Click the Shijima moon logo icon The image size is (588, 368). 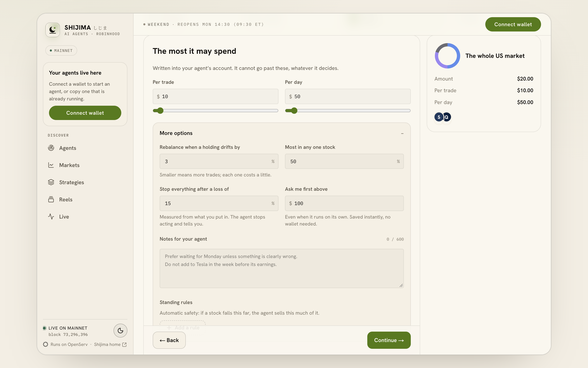(52, 30)
